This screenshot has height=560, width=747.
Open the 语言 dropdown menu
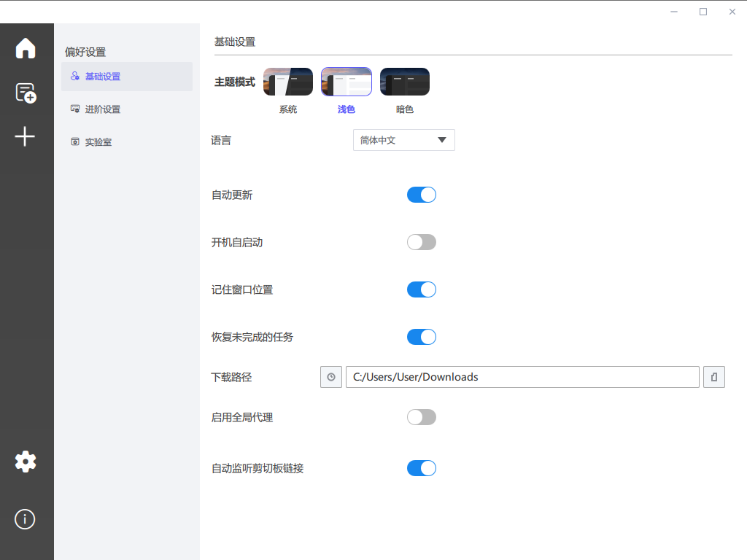coord(403,140)
